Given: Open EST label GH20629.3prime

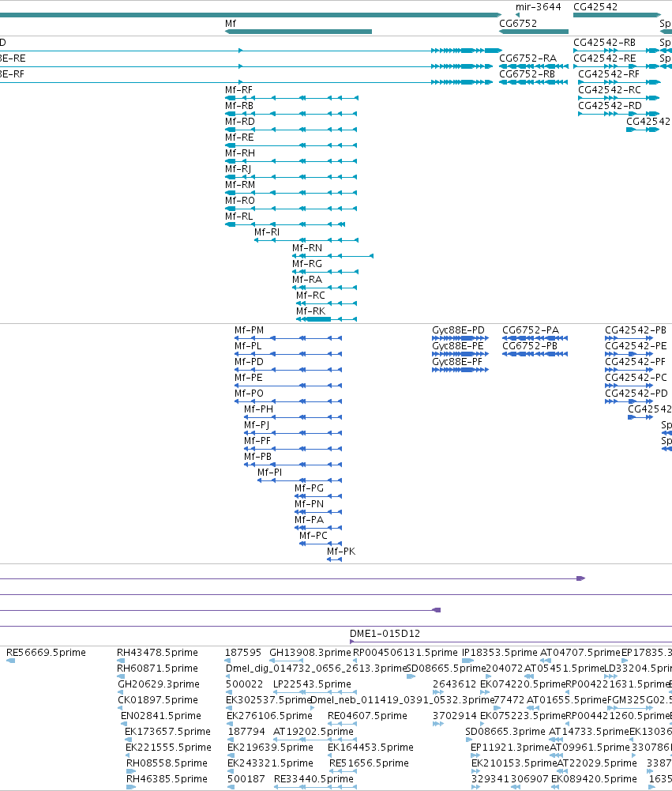Looking at the screenshot, I should coord(158,684).
